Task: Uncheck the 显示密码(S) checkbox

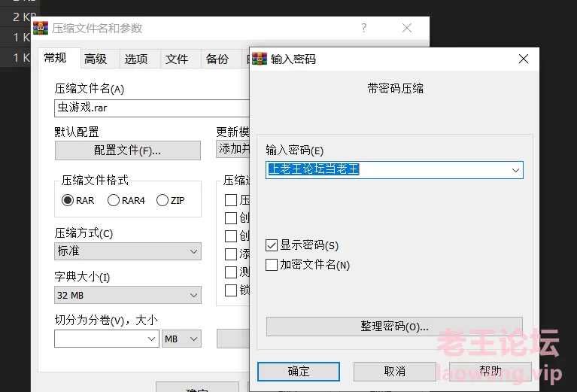Action: coord(272,245)
